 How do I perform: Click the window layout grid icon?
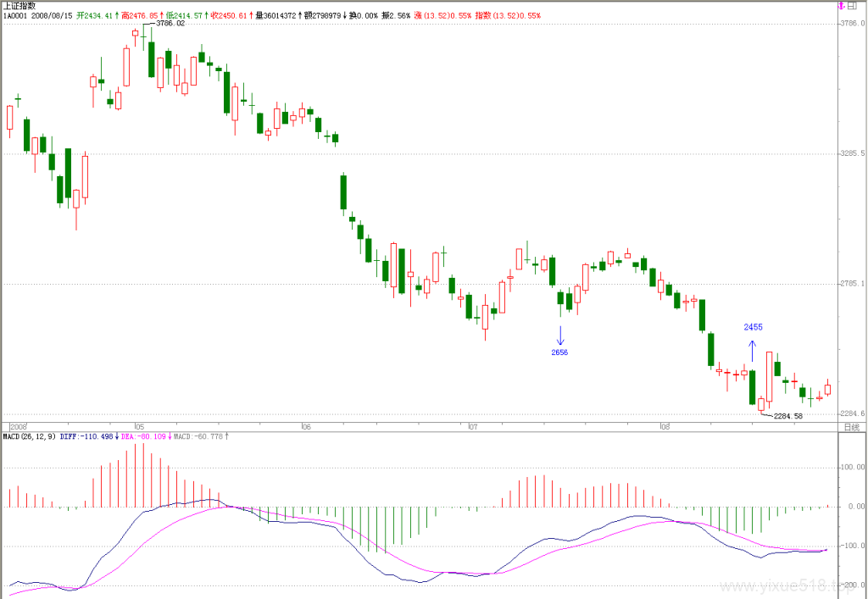852,6
